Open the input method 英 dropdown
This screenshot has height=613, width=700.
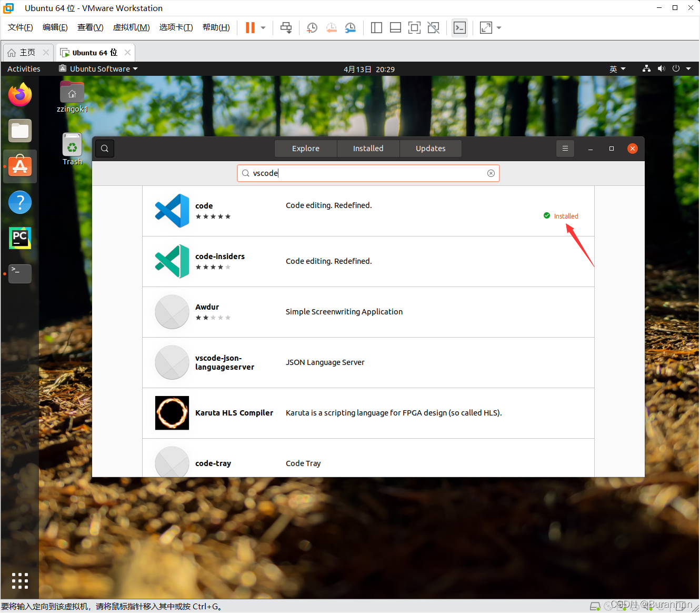[x=617, y=69]
